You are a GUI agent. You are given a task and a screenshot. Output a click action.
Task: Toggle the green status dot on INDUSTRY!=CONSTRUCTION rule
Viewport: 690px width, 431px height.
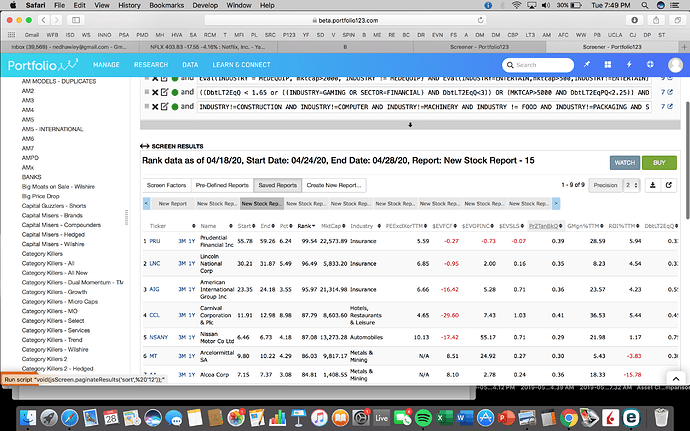[175, 107]
